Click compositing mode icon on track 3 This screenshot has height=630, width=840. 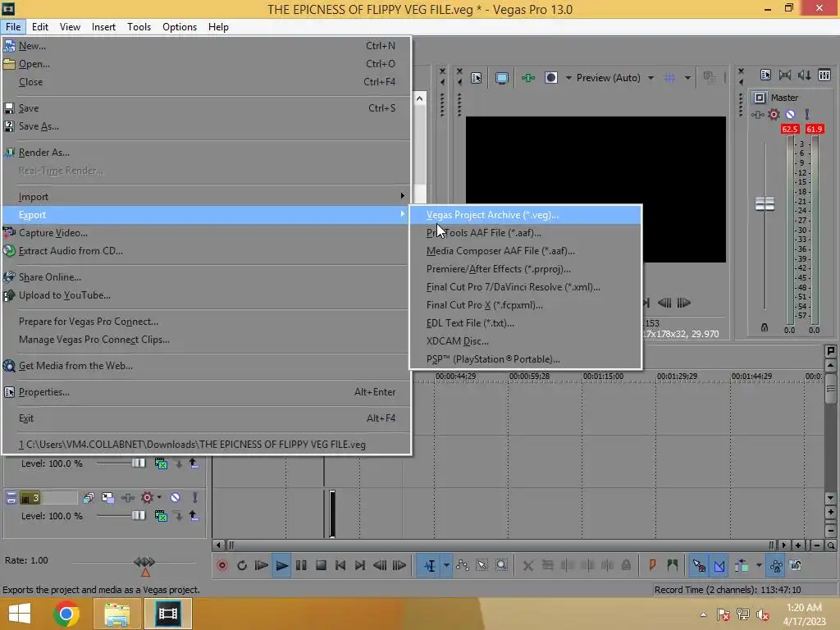point(161,516)
